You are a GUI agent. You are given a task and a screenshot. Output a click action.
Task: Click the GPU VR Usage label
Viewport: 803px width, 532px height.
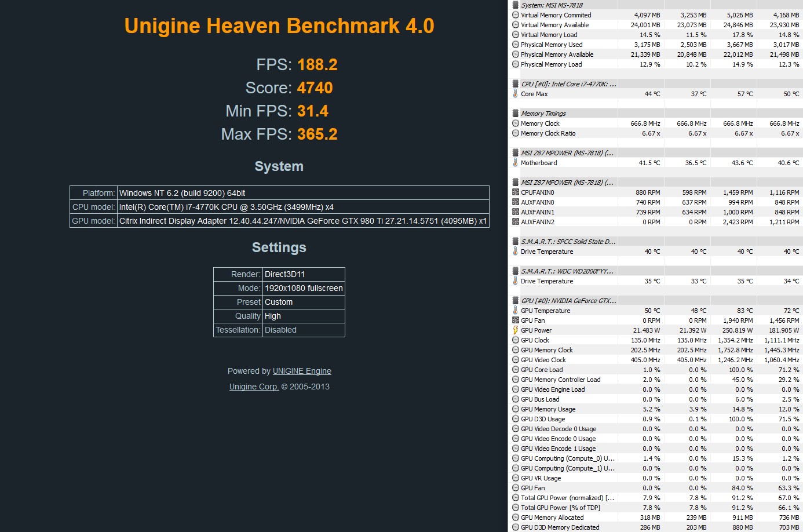pos(541,478)
